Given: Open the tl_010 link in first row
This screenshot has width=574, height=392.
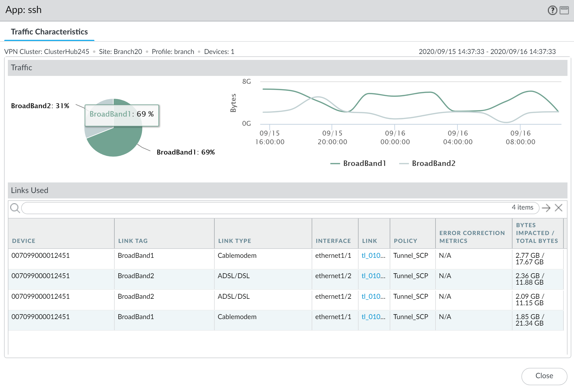Looking at the screenshot, I should pyautogui.click(x=371, y=256).
